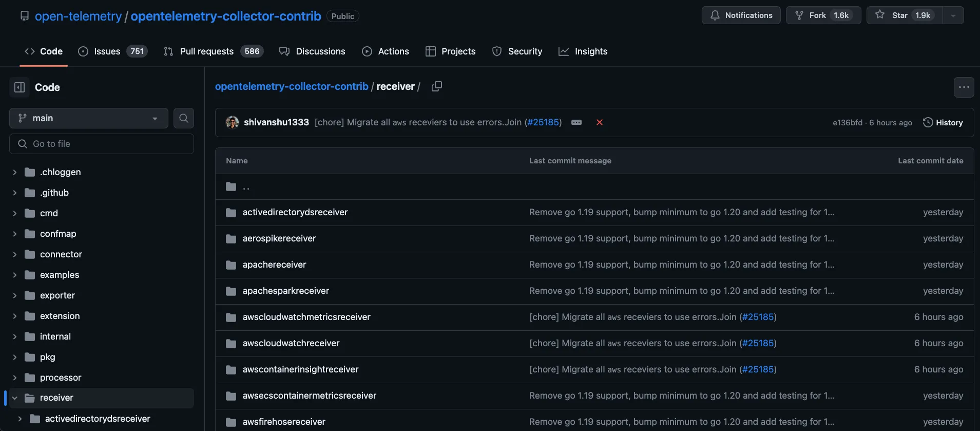Open the Issues tab
The image size is (980, 431).
coord(113,51)
